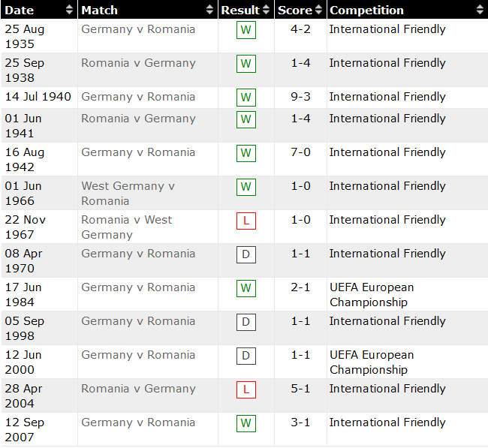
Task: Click the red L badge for 22 Nov 1967
Action: tap(246, 221)
